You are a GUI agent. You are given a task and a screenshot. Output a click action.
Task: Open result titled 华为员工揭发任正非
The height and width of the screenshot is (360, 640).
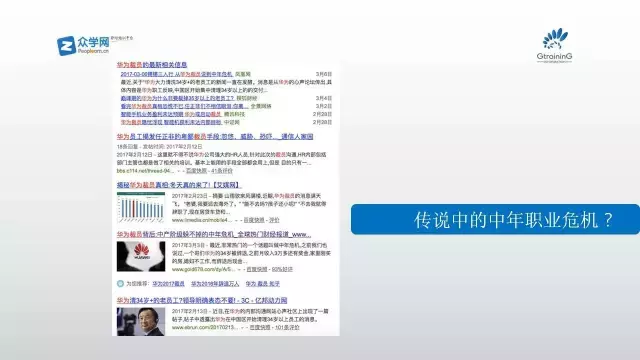pos(215,137)
